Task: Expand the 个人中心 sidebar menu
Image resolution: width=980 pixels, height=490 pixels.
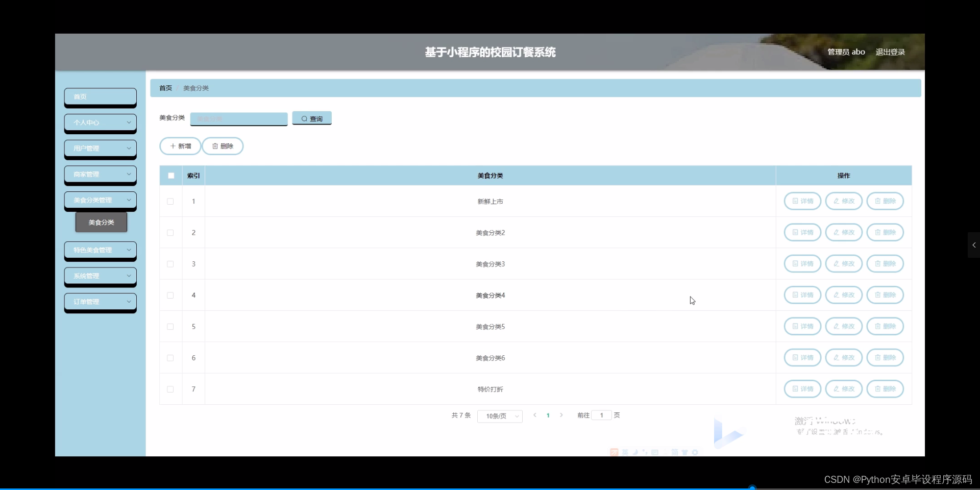Action: 100,122
